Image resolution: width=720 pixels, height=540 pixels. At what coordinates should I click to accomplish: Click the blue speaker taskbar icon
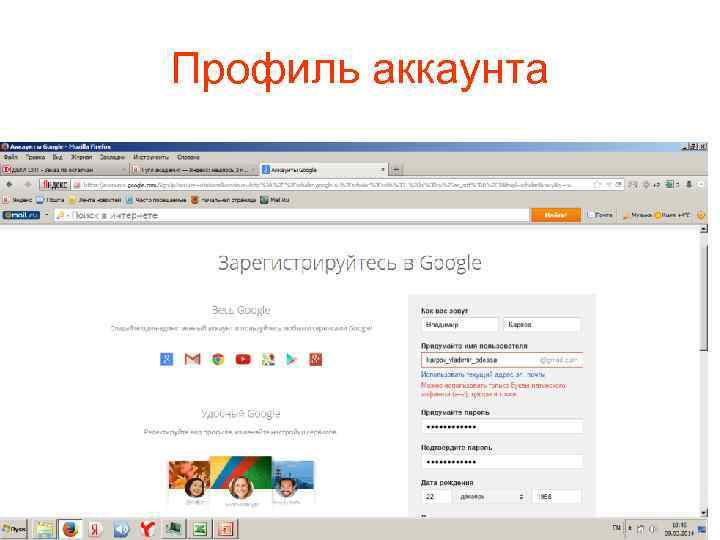121,529
